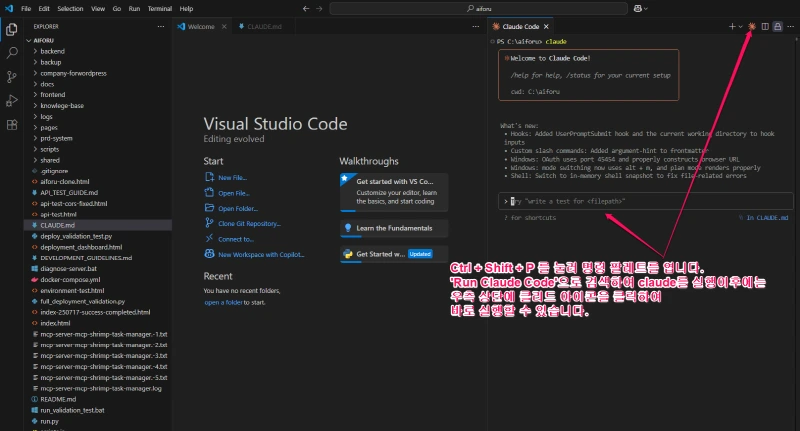Expand the scripts folder
This screenshot has height=431, width=800.
49,149
